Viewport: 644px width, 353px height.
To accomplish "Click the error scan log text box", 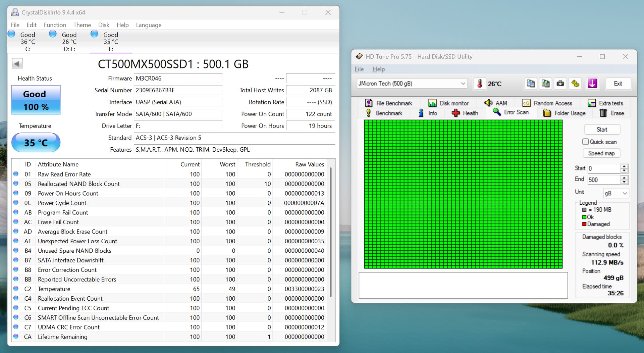I will click(x=463, y=285).
